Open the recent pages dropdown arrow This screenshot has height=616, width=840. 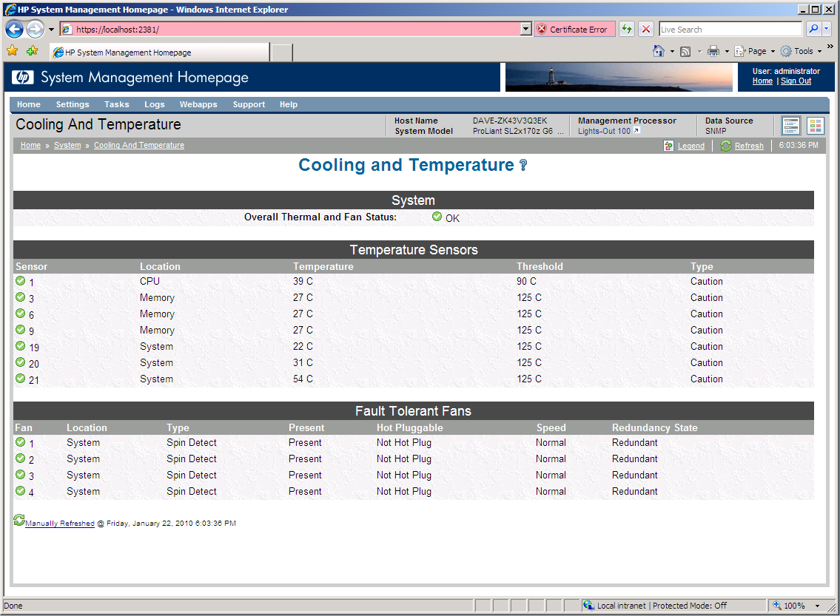[51, 30]
